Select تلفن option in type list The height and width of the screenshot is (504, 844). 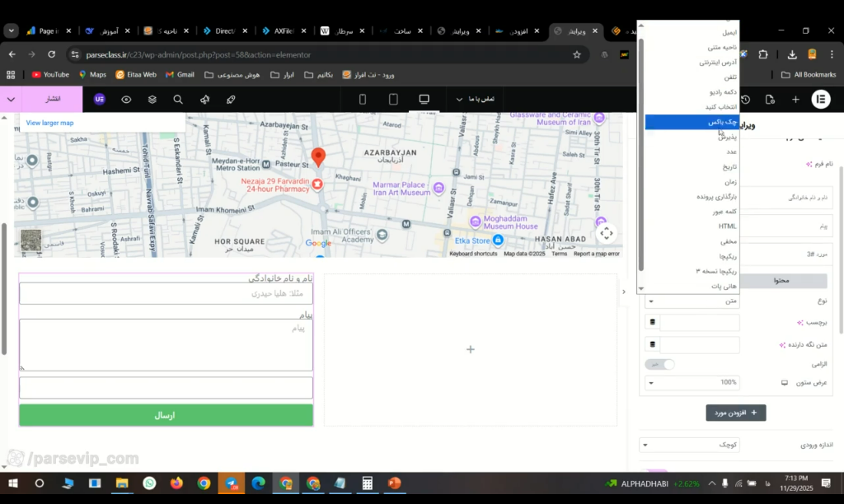(x=692, y=77)
